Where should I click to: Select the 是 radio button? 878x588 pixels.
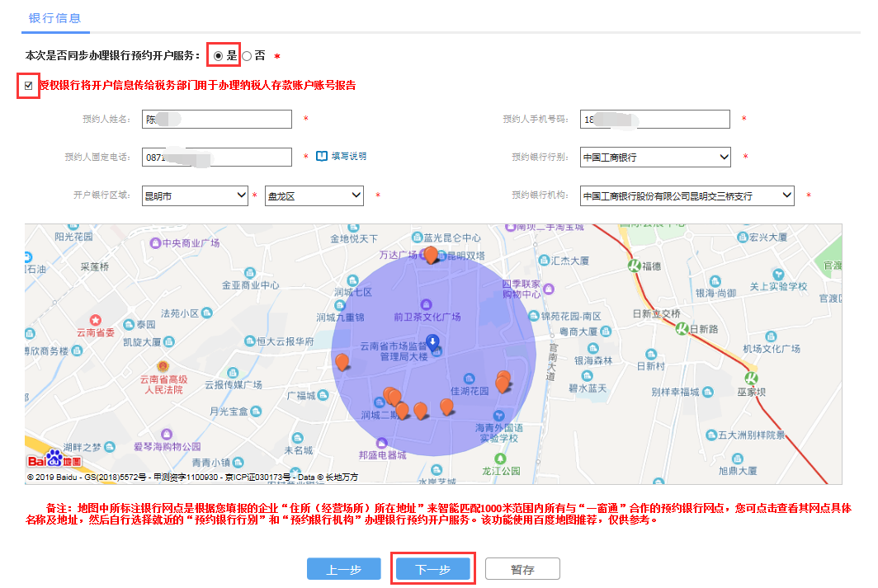[x=218, y=56]
